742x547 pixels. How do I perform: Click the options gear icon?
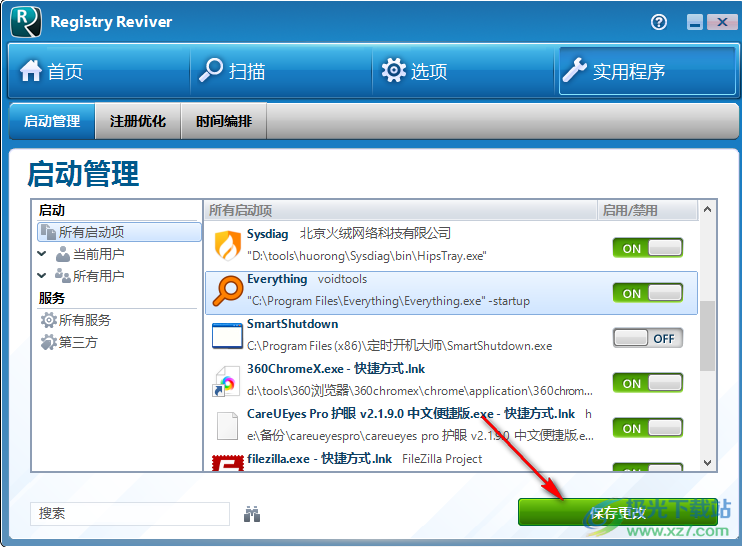394,71
